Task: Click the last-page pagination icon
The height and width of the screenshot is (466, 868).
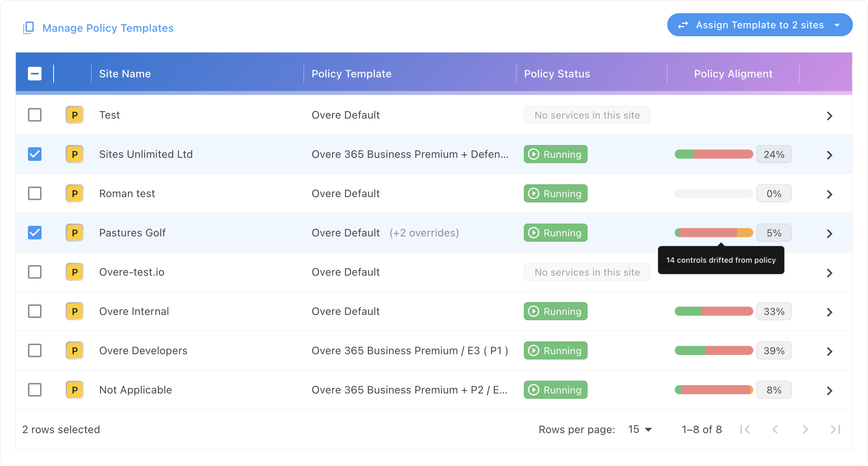Action: 835,429
